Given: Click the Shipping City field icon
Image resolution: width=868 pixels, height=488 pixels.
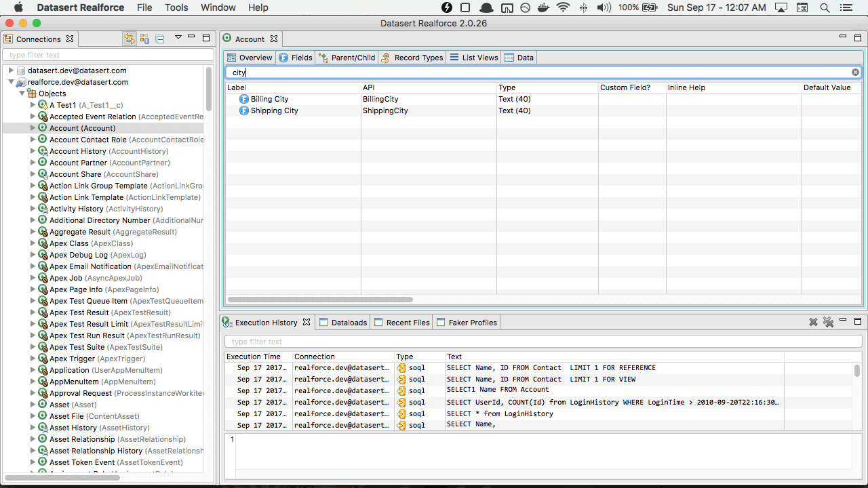Looking at the screenshot, I should coord(244,110).
